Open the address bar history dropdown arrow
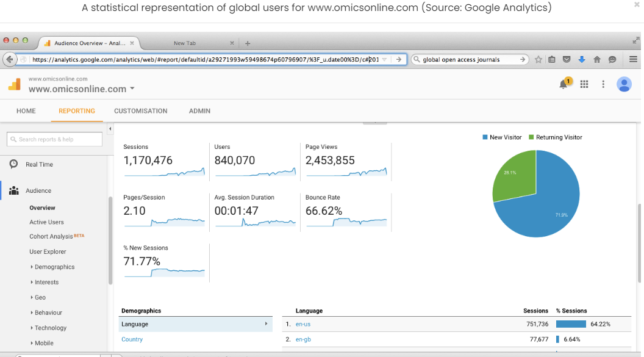The height and width of the screenshot is (357, 644). click(384, 60)
